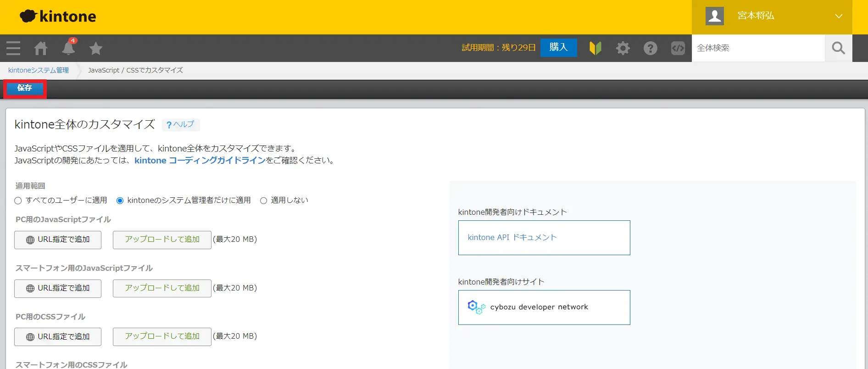Click JavaScript / CSSでカスタマイズ breadcrumb text

135,70
